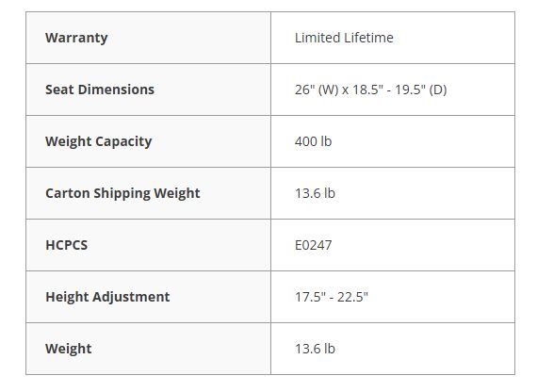Click the Height Adjustment label
This screenshot has width=537, height=392.
107,297
